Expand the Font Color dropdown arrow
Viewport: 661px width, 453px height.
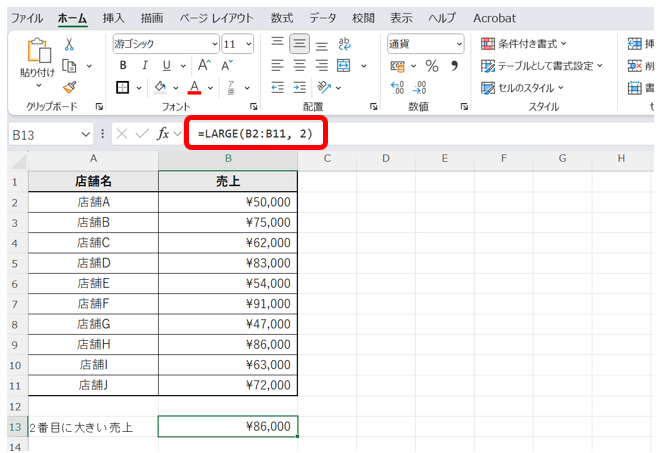(210, 88)
